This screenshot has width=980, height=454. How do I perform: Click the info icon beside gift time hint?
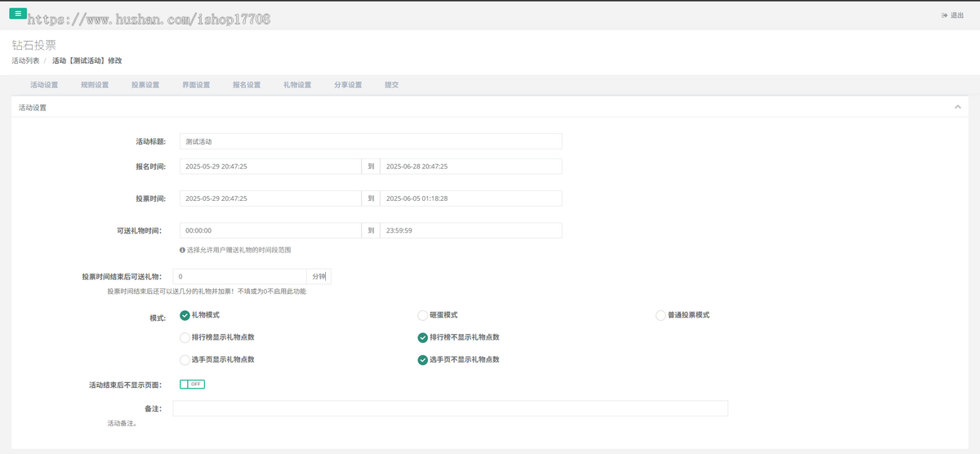pyautogui.click(x=182, y=249)
